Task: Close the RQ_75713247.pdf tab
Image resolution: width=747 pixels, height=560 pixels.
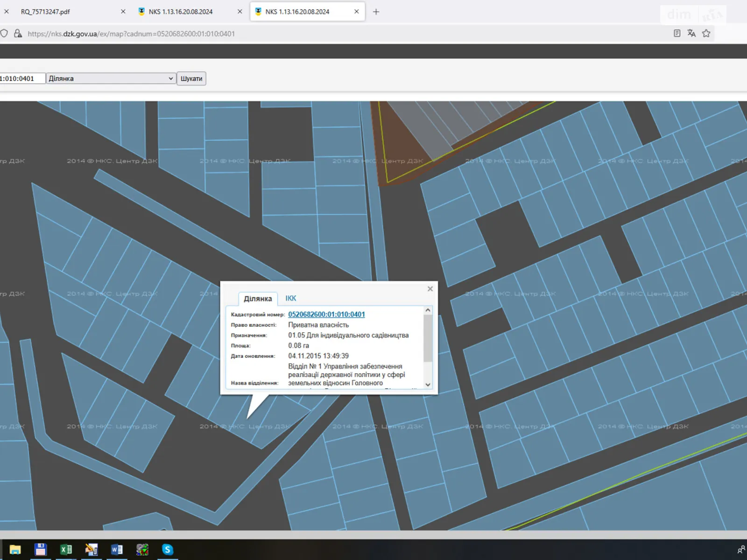Action: (x=123, y=12)
